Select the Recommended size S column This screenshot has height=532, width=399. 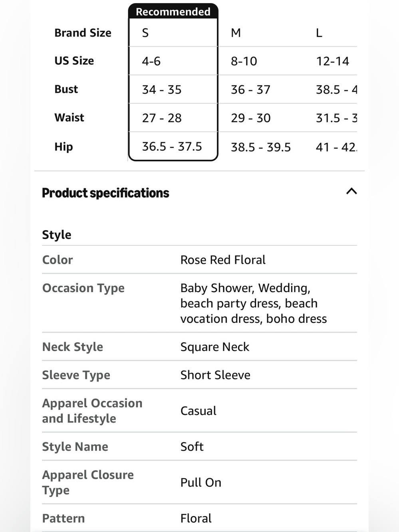173,82
